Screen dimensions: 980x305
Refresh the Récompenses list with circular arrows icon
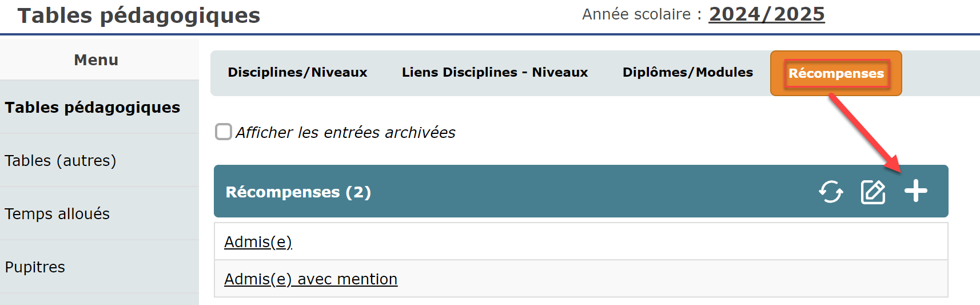point(831,192)
